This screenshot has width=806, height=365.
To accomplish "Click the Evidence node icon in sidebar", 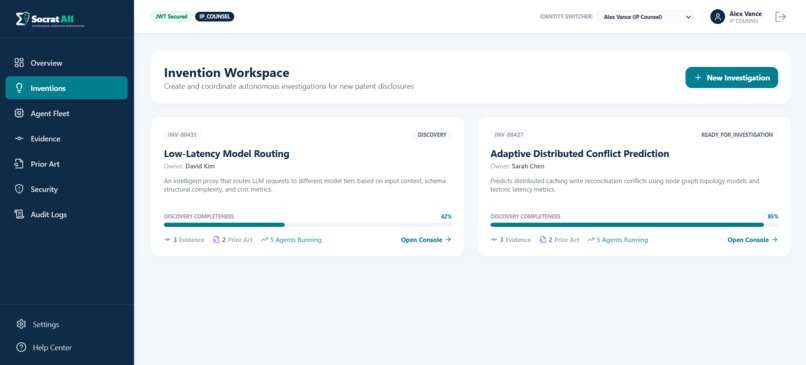I will point(19,139).
